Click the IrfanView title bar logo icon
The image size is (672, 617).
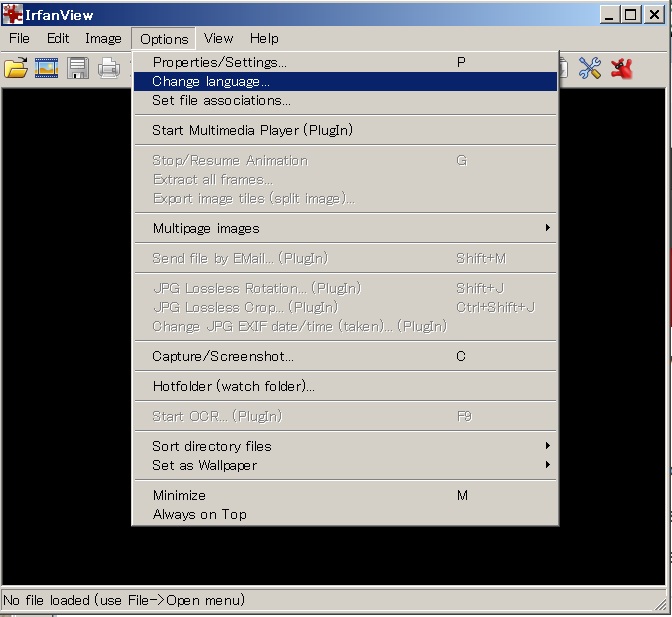tap(12, 14)
